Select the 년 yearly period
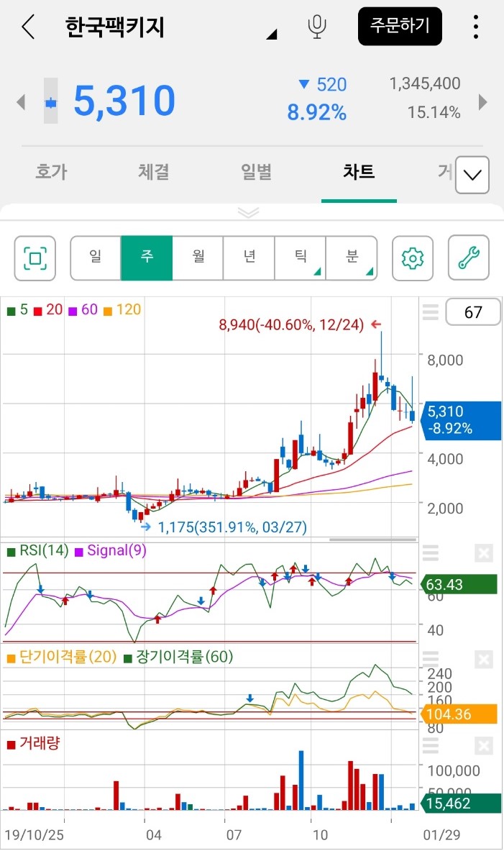The width and height of the screenshot is (504, 851). click(249, 258)
